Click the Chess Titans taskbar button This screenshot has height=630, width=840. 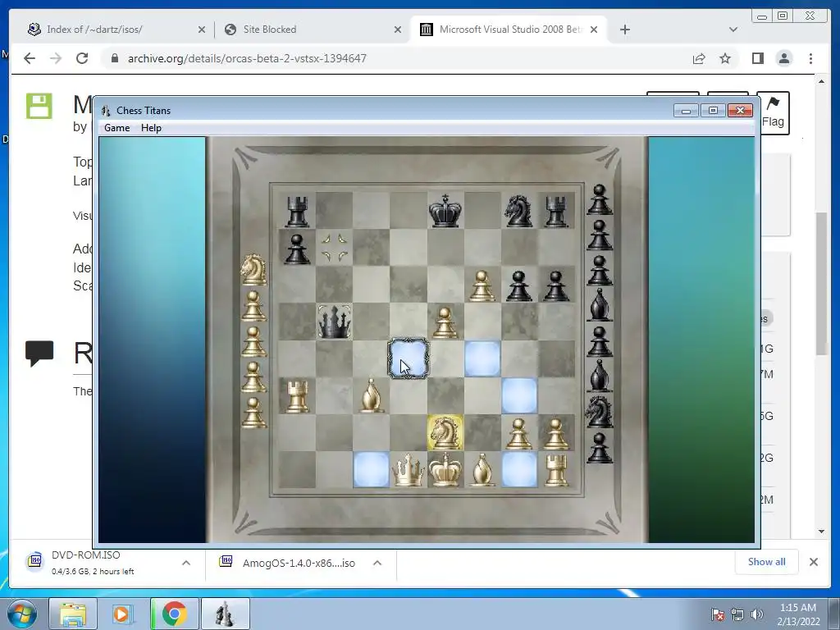tap(225, 614)
